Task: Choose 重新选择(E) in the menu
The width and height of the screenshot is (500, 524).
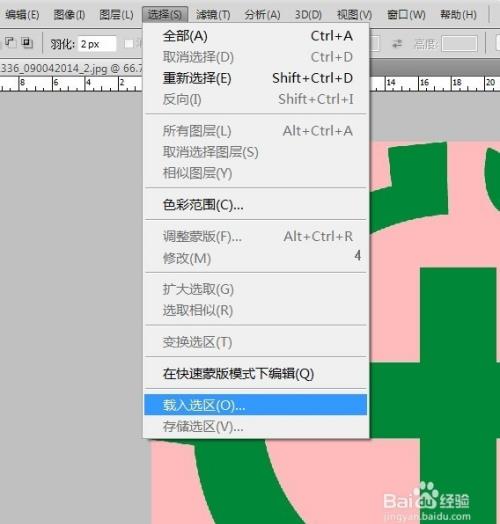Action: pyautogui.click(x=256, y=78)
